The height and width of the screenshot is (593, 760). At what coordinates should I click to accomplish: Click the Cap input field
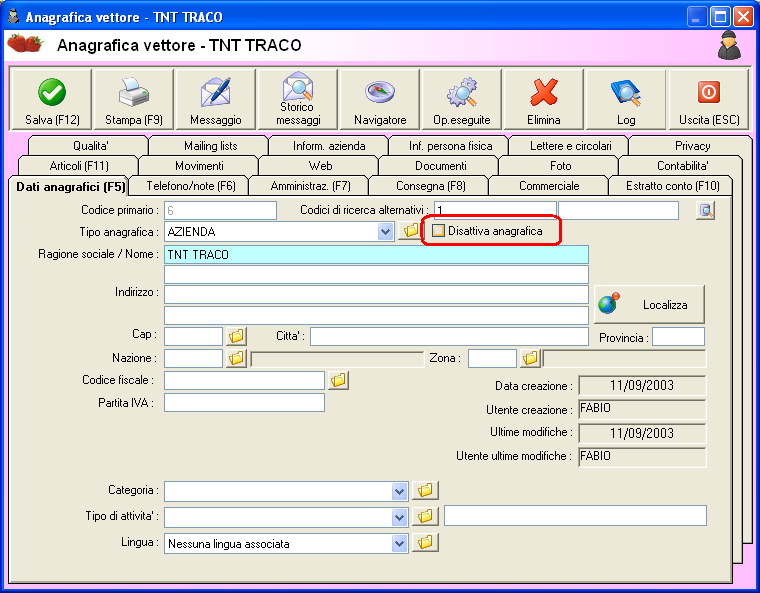[193, 336]
